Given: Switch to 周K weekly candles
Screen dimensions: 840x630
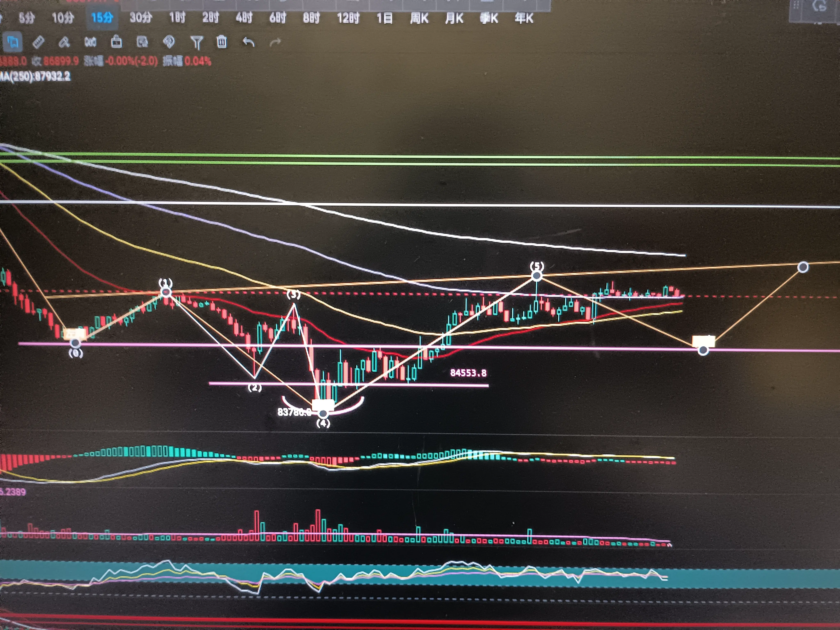Looking at the screenshot, I should click(419, 18).
